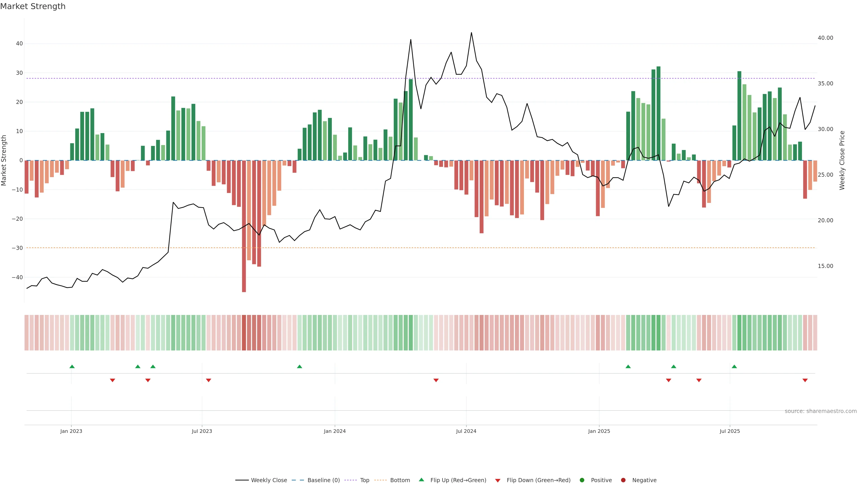Click the red flip-down marker just after Jul 2023
Screen dimensions: 868x488
tap(209, 380)
